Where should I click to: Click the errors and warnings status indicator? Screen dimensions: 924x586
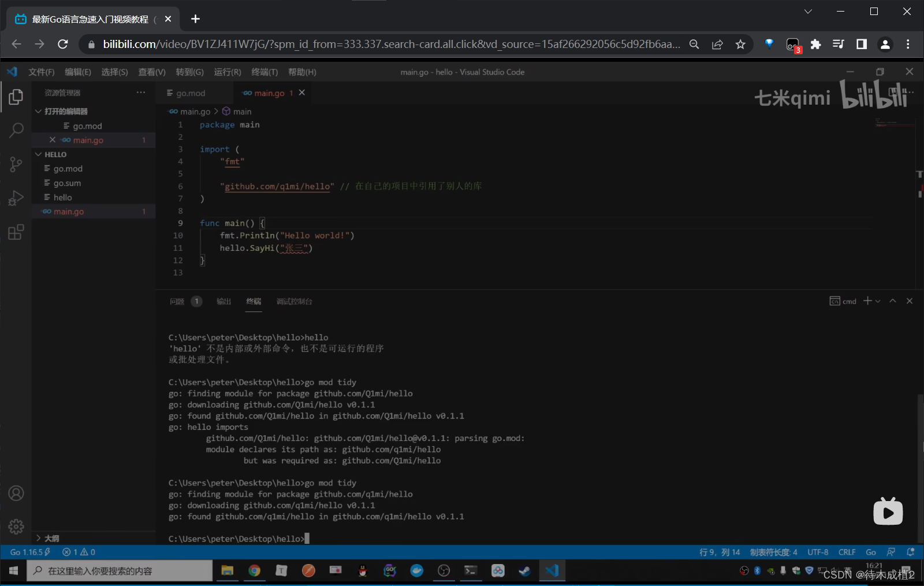[x=79, y=552]
